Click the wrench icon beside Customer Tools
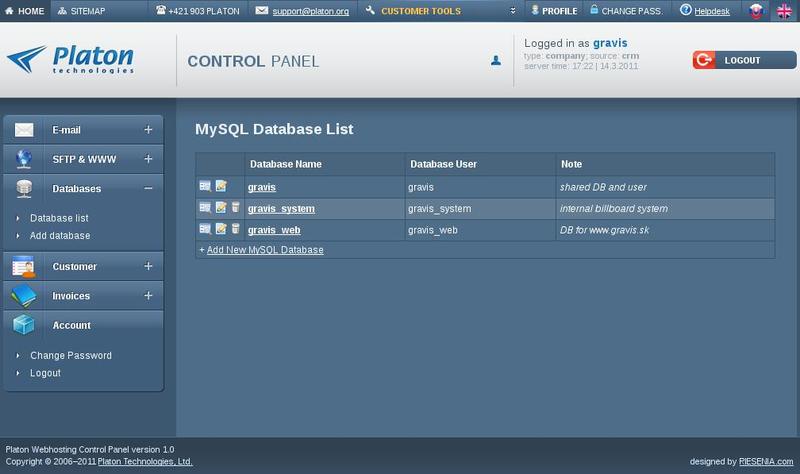 pyautogui.click(x=370, y=10)
